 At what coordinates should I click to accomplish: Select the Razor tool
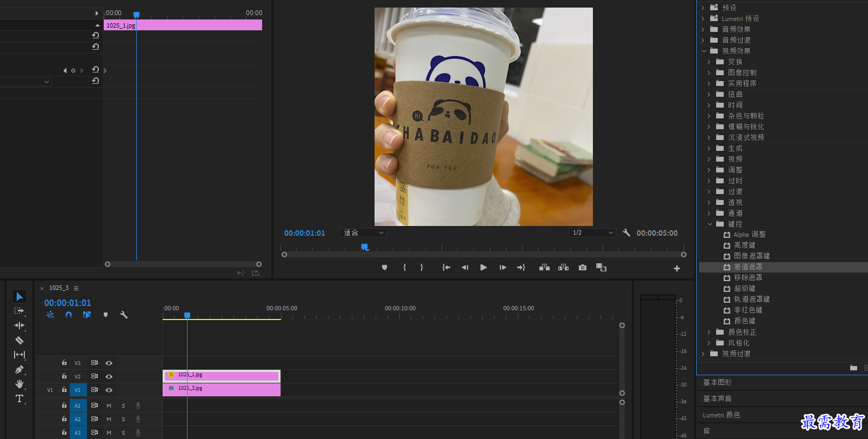tap(19, 340)
